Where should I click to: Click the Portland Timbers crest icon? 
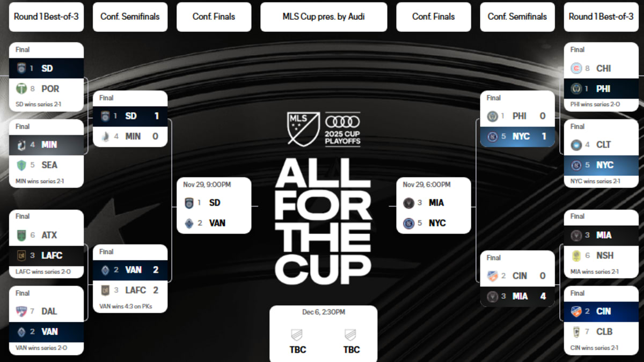coord(21,88)
